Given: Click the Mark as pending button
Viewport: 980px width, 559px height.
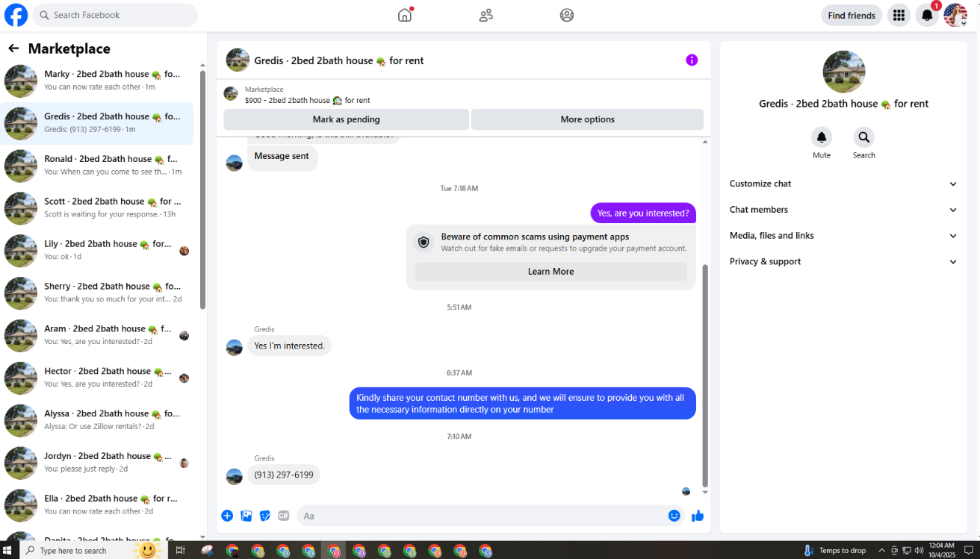Looking at the screenshot, I should [346, 119].
